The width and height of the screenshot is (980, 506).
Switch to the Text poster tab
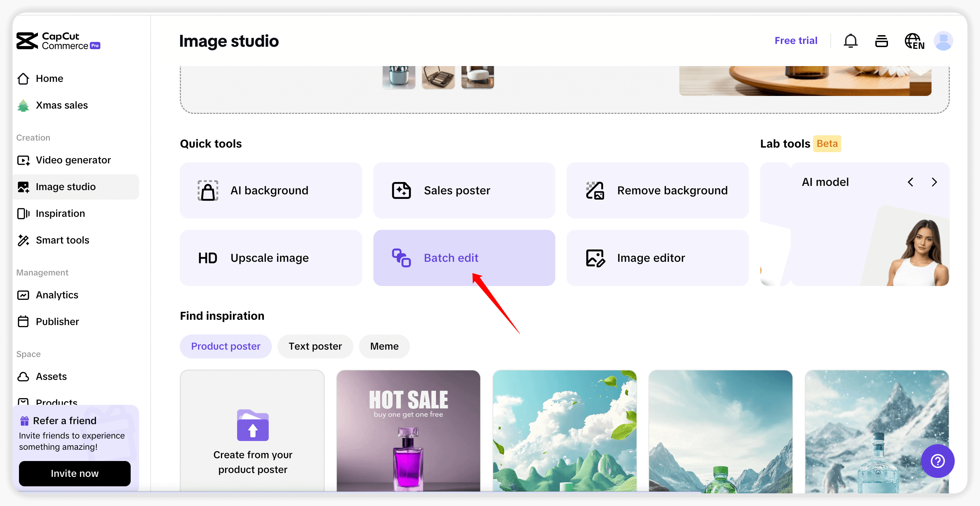pyautogui.click(x=315, y=346)
